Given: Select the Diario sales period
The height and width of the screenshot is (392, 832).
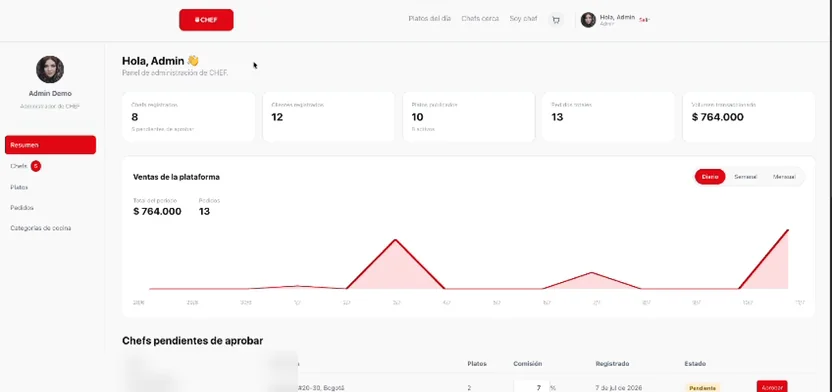Looking at the screenshot, I should [x=710, y=177].
